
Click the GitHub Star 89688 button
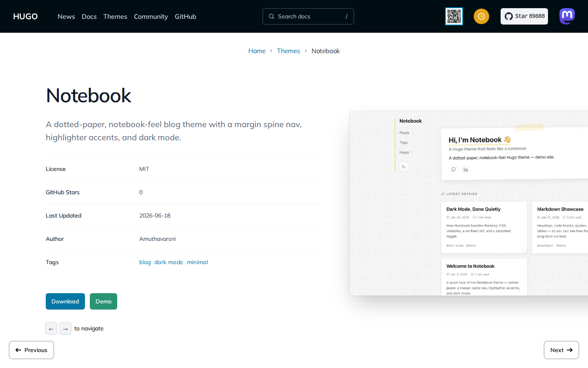pyautogui.click(x=524, y=16)
